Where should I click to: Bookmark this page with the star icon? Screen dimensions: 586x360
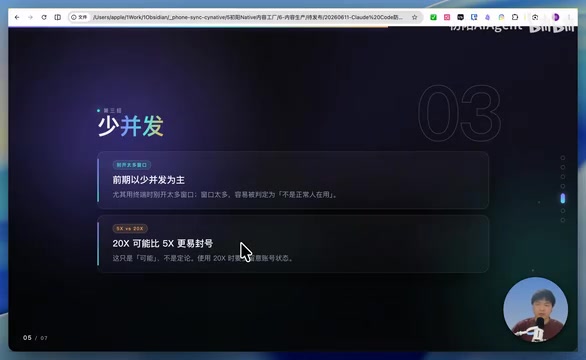pos(414,17)
